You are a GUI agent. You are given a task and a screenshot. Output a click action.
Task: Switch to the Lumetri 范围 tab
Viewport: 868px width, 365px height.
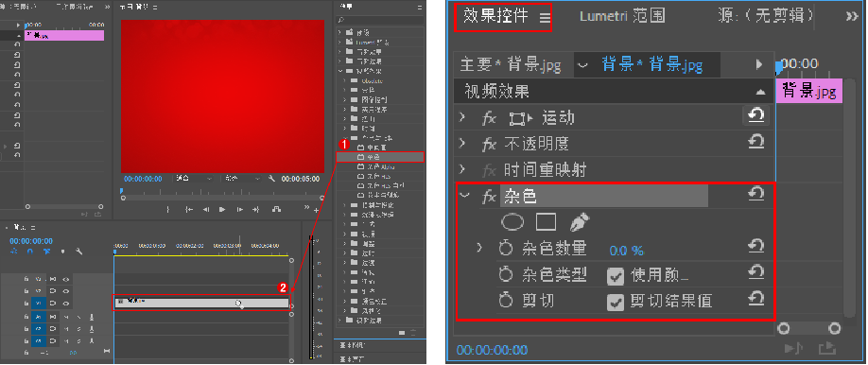[x=622, y=15]
